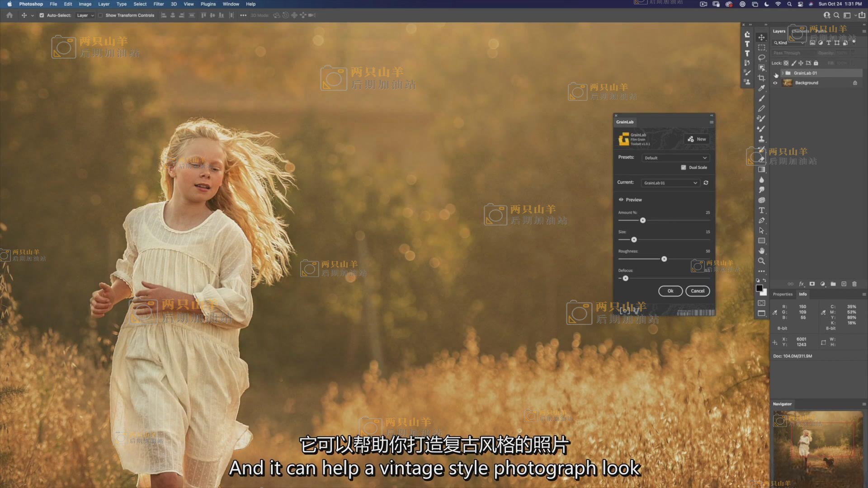This screenshot has width=868, height=488.
Task: Click the Cancel button in GrainLab
Action: point(697,291)
